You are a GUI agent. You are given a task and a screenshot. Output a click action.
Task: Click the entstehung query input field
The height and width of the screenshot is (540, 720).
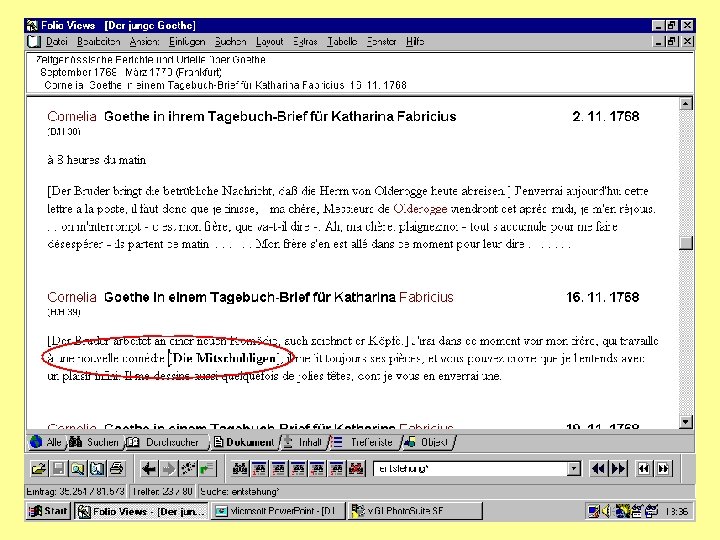[x=471, y=469]
